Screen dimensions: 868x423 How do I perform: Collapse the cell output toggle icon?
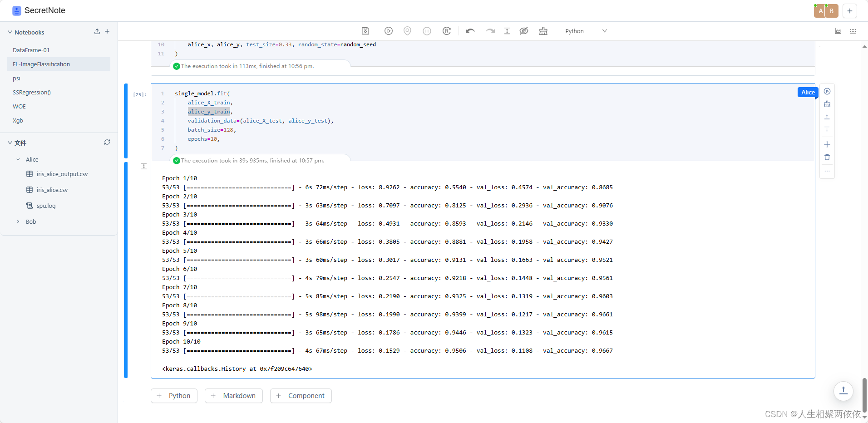[143, 166]
